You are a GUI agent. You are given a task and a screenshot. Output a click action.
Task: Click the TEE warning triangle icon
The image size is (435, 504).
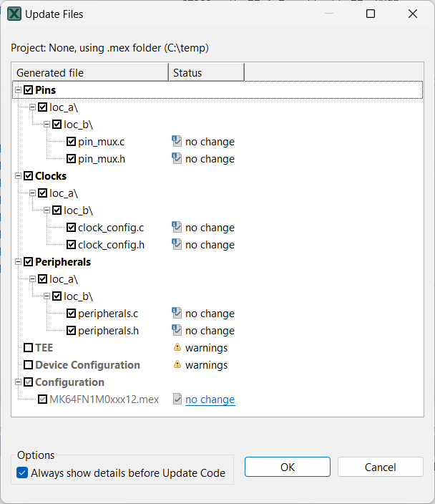coord(177,348)
